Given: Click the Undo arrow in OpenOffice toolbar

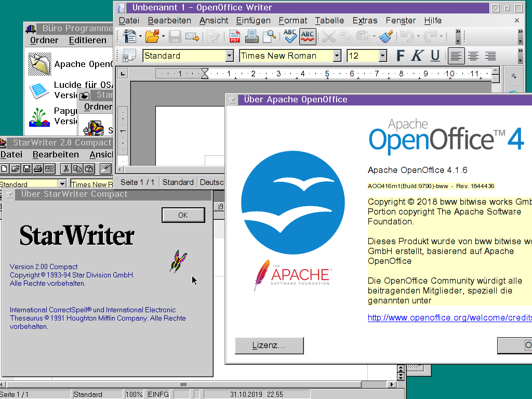Looking at the screenshot, I should [x=407, y=36].
